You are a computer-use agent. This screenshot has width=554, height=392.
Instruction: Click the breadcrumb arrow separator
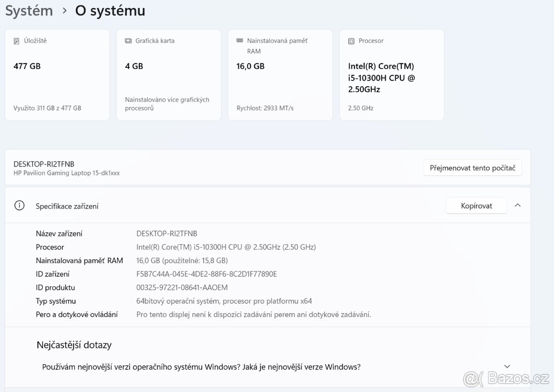pyautogui.click(x=65, y=11)
